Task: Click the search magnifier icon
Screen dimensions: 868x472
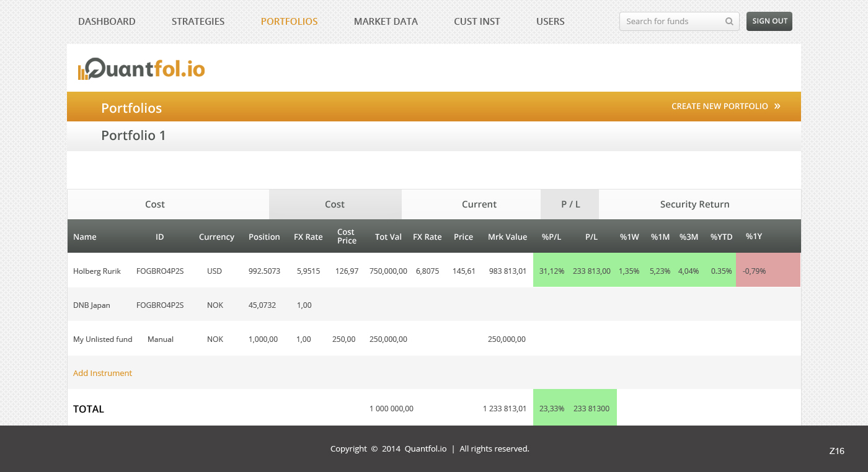Action: (729, 22)
